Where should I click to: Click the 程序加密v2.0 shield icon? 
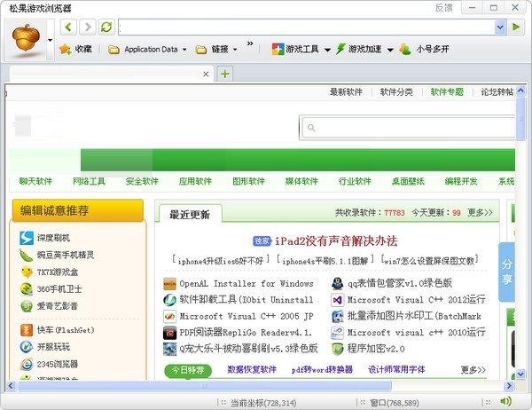tap(337, 349)
